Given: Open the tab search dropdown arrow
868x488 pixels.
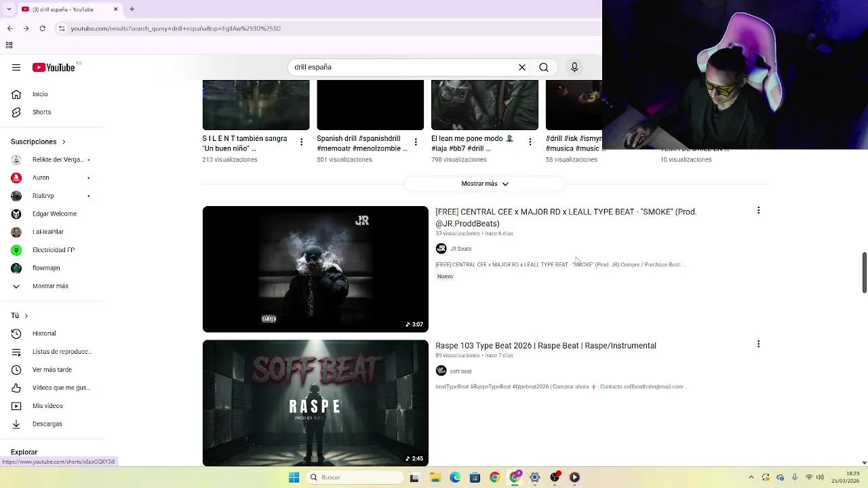Looking at the screenshot, I should point(9,9).
